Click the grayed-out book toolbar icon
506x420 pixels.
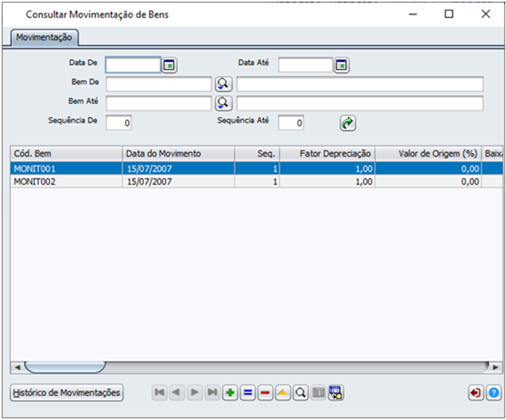click(318, 392)
